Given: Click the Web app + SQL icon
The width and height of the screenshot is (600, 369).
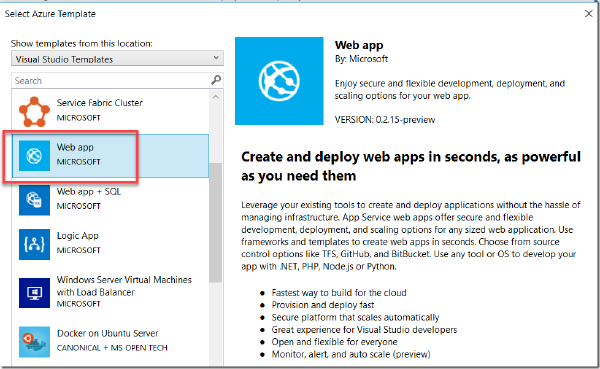Looking at the screenshot, I should coord(34,200).
